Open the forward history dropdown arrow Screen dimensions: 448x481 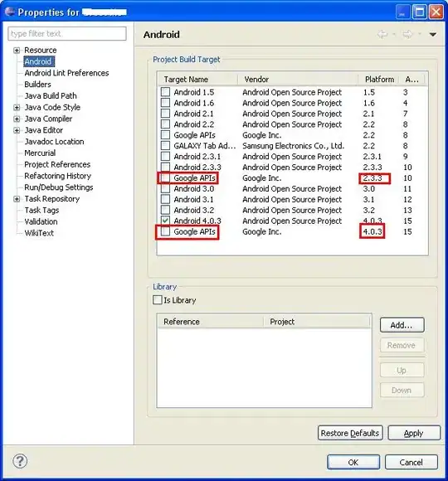click(x=419, y=34)
